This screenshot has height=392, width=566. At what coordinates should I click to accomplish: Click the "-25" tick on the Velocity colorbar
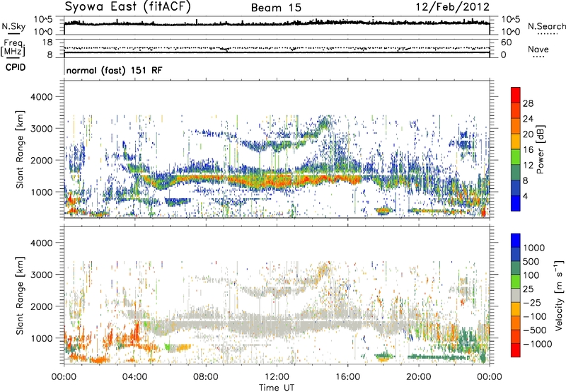click(x=533, y=302)
